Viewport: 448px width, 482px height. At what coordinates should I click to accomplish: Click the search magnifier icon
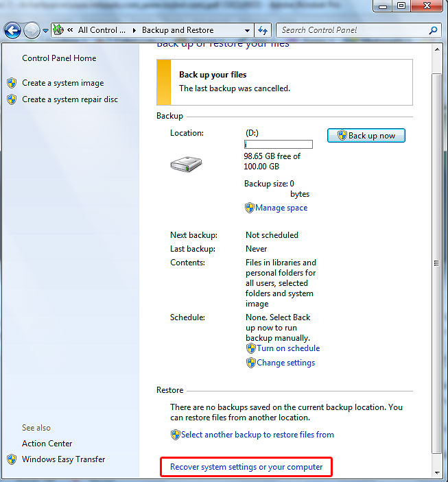(433, 30)
